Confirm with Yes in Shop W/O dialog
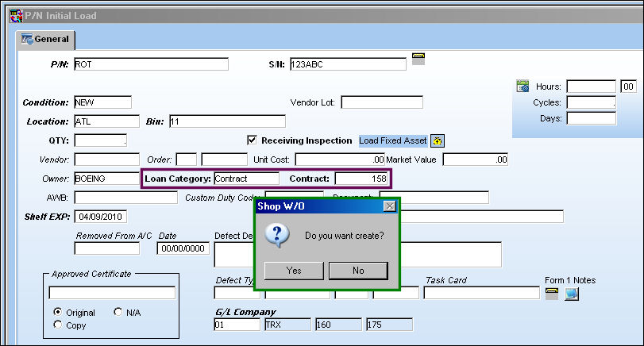The height and width of the screenshot is (346, 644). (294, 271)
